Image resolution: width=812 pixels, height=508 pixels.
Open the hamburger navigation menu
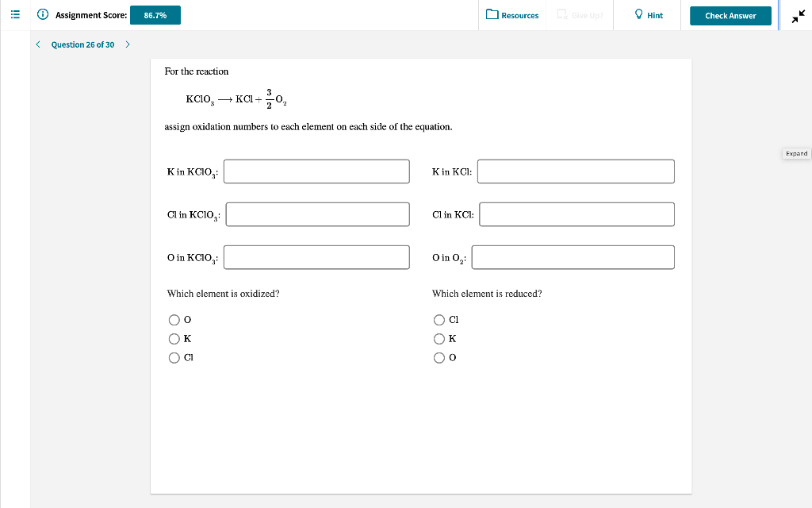(x=14, y=14)
